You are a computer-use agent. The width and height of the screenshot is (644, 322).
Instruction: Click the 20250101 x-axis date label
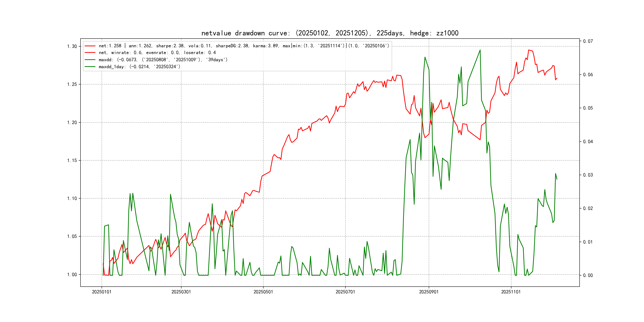click(x=102, y=292)
